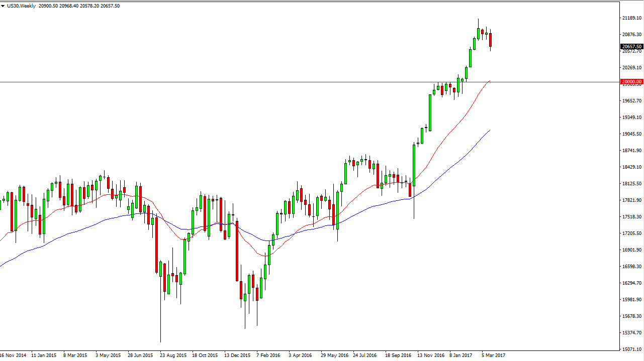Open the dropdown arrow beside US30,Weekly
This screenshot has width=644, height=361.
[x=4, y=6]
